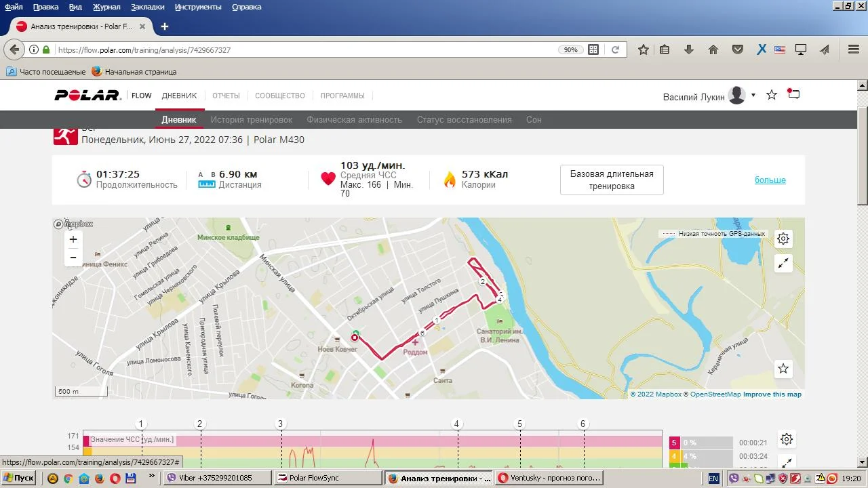Click the US flag extension icon
868x488 pixels.
(x=780, y=49)
